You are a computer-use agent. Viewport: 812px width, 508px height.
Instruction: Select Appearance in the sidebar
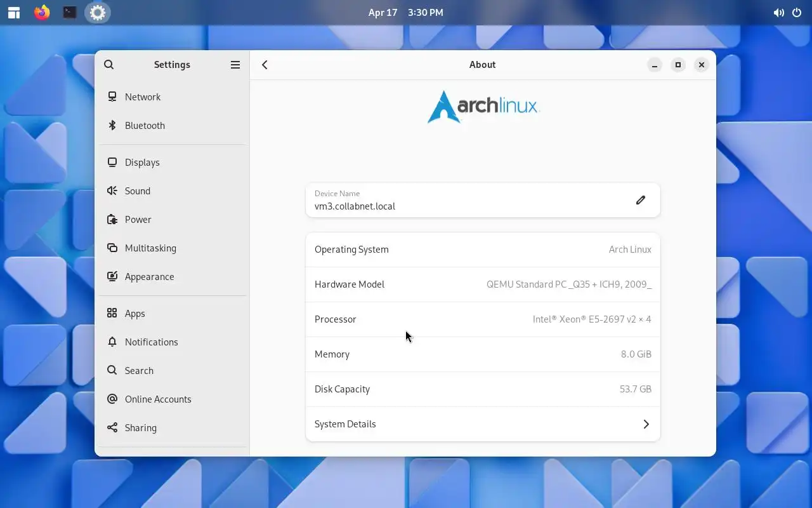[x=173, y=276]
